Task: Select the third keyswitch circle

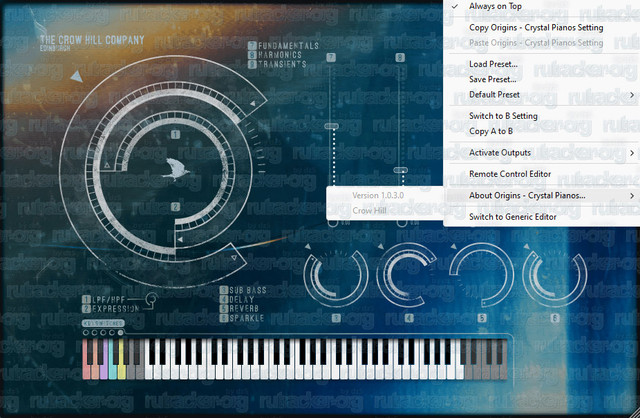Action: [103, 333]
